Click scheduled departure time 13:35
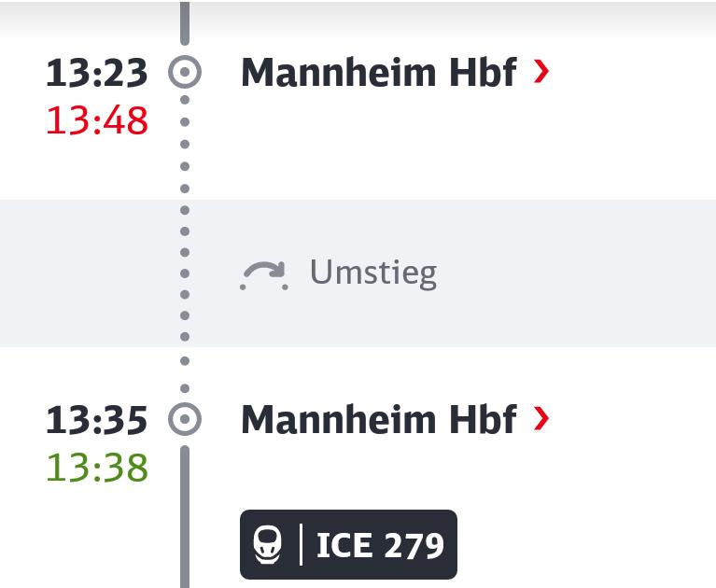 (97, 420)
